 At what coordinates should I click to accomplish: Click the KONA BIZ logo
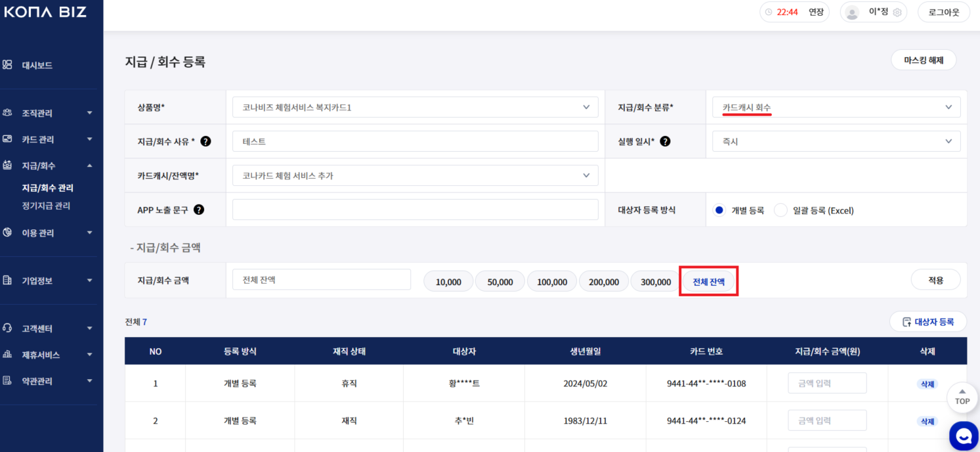pyautogui.click(x=45, y=11)
